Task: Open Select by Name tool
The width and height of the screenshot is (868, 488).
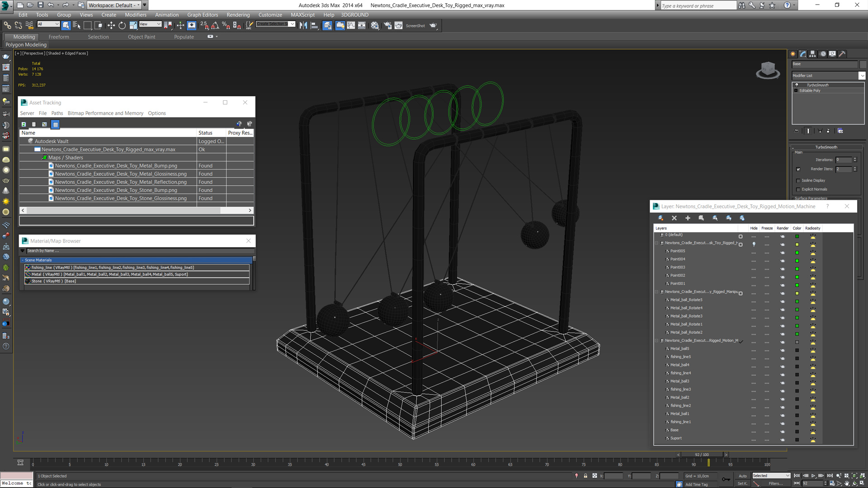Action: pos(76,25)
